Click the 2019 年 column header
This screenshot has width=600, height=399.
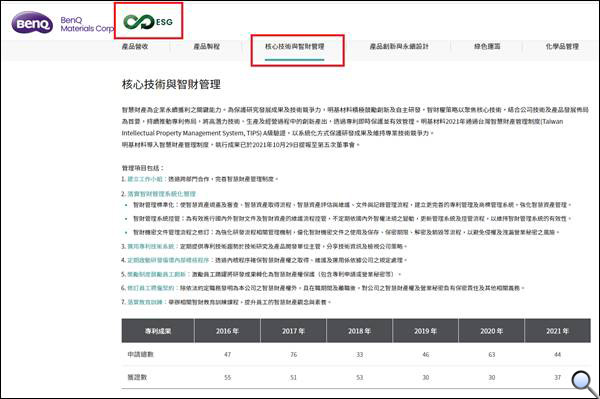426,331
